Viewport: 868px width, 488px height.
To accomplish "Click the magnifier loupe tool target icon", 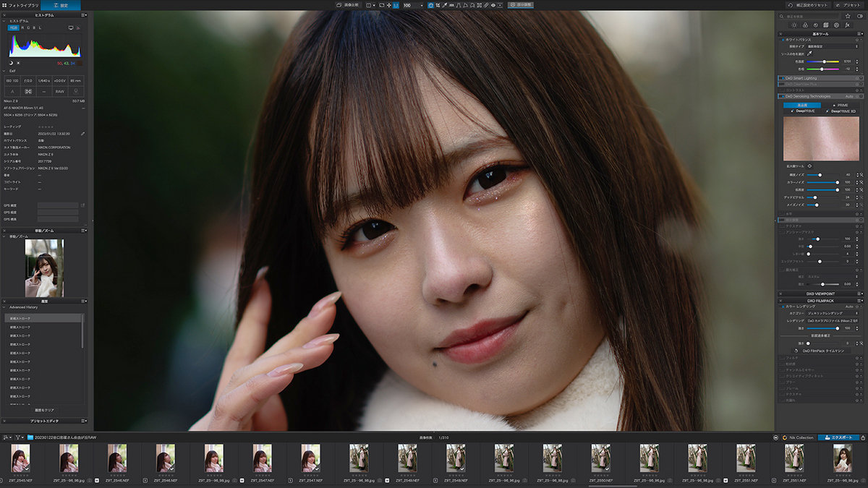I will [809, 166].
